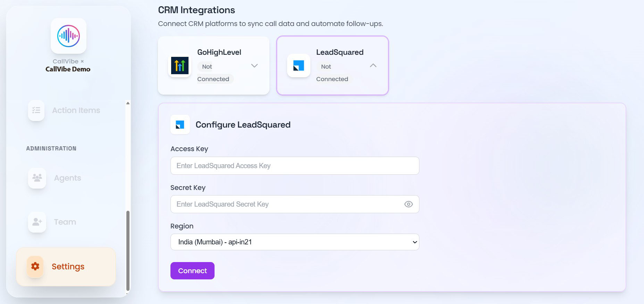Open the Region dropdown
Viewport: 644px width, 304px height.
tap(295, 242)
